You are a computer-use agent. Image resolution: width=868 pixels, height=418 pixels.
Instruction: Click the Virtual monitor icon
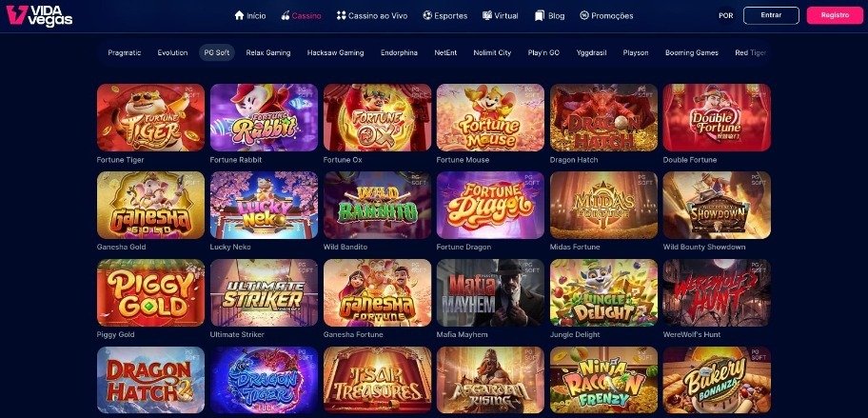[x=487, y=15]
